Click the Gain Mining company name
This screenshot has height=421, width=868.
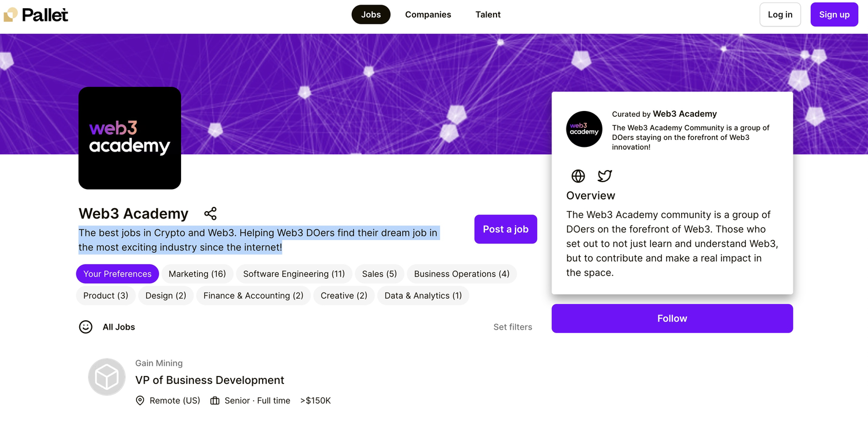coord(159,363)
